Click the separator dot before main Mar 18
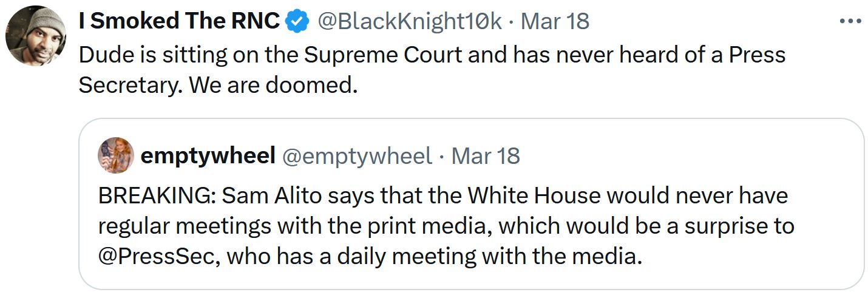 (512, 21)
